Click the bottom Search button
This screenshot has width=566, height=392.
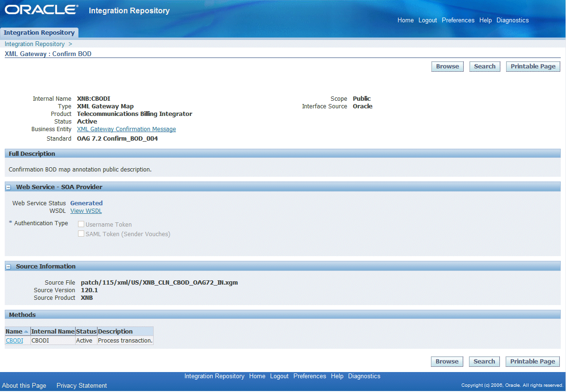point(484,361)
